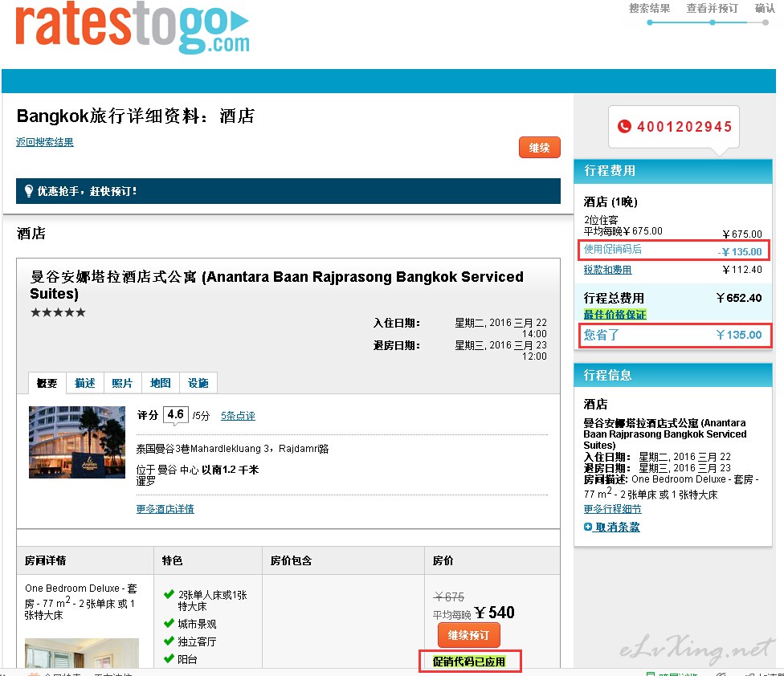This screenshot has height=676, width=784.
Task: Open 更多酒店详情 link
Action: [165, 509]
